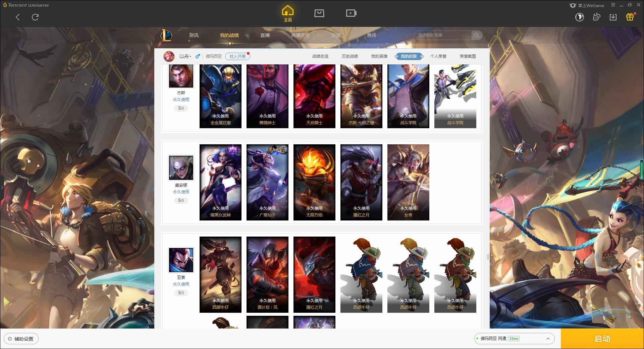Screen dimensions: 644x349
Task: Open the gift box icon
Action: coord(630,17)
